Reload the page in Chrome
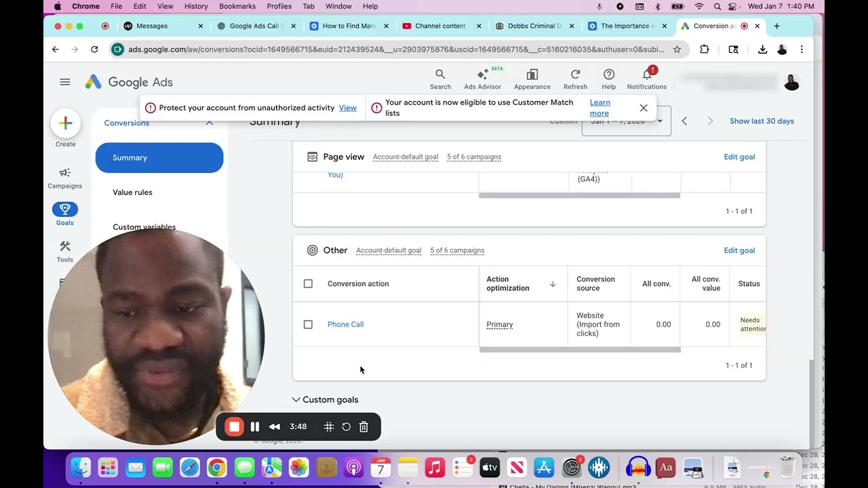This screenshot has width=868, height=488. coord(94,49)
